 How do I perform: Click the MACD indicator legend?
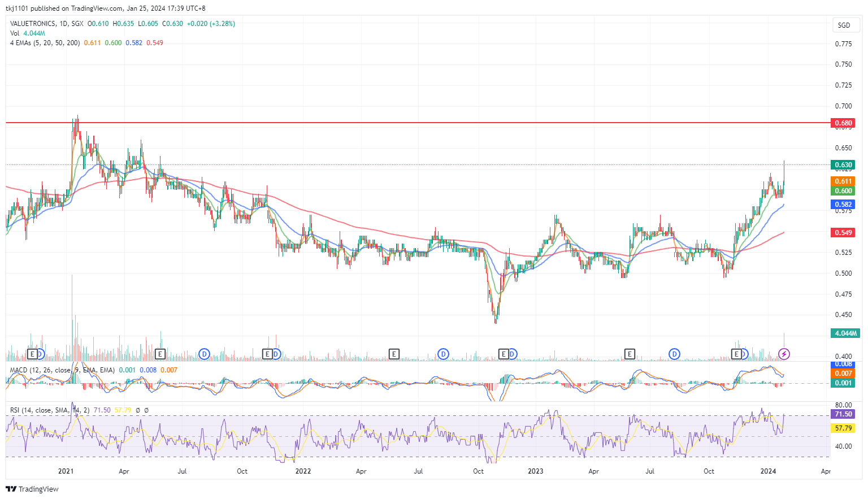pos(62,370)
